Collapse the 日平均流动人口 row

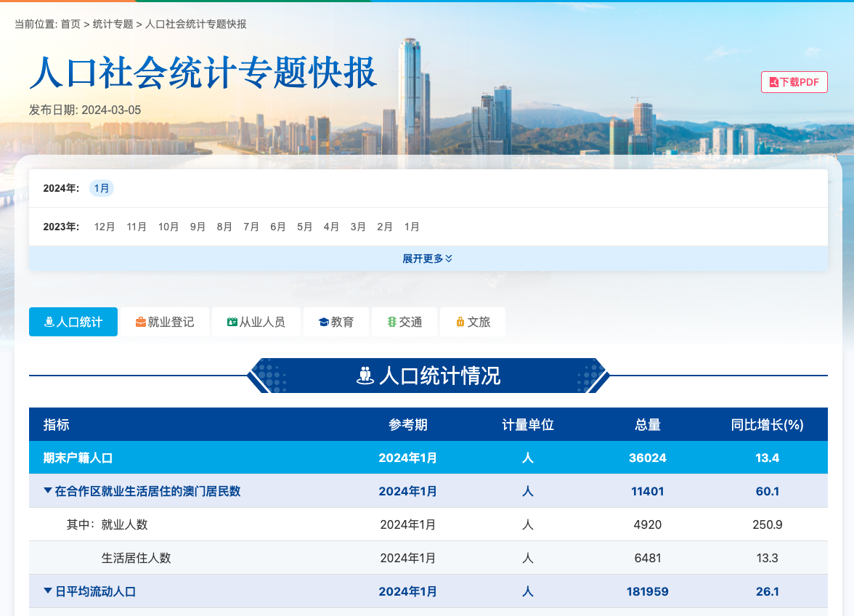pyautogui.click(x=48, y=591)
